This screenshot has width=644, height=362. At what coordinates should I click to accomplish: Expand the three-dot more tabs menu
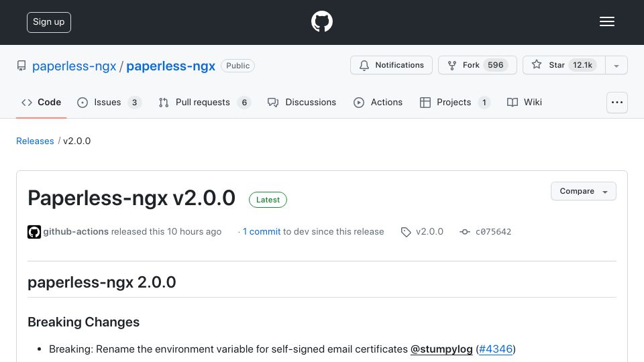pyautogui.click(x=617, y=102)
